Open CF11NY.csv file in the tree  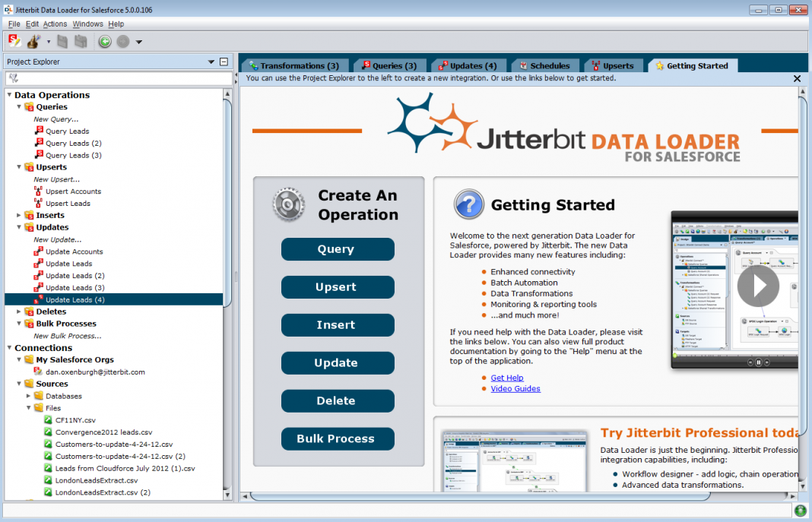pos(75,420)
